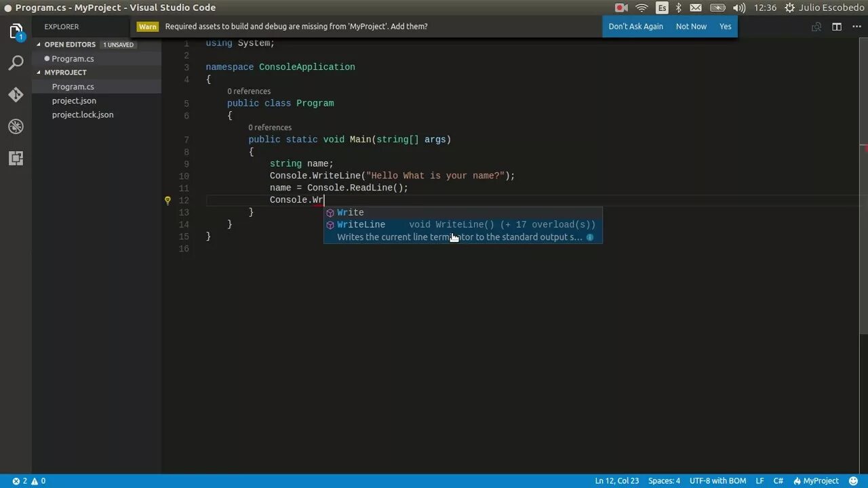868x488 pixels.
Task: Open the Bluetooth indicator menu
Action: click(679, 7)
